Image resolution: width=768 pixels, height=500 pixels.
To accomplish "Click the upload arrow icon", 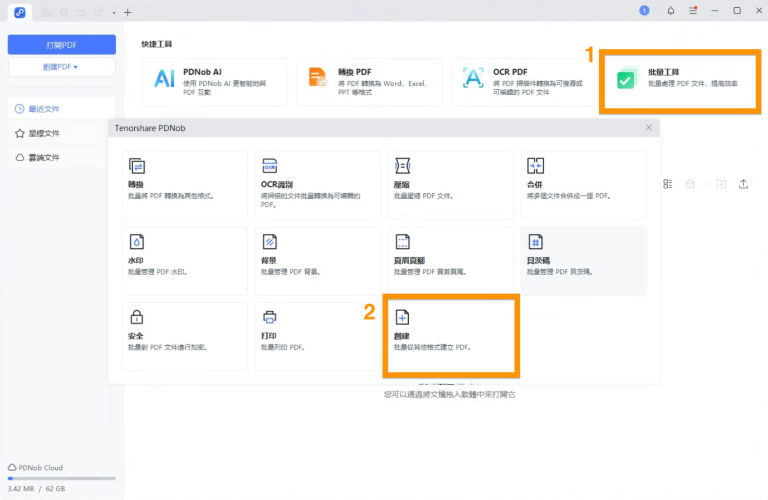I will pyautogui.click(x=743, y=184).
